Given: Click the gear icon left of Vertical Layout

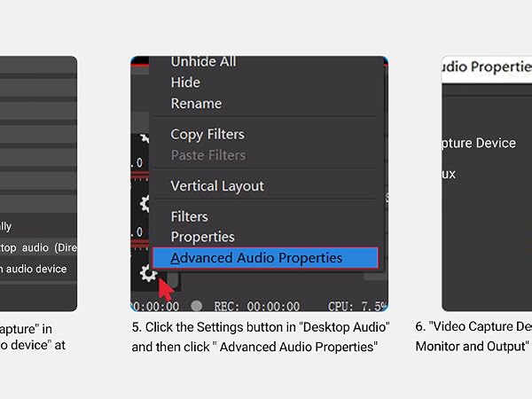Looking at the screenshot, I should click(145, 204).
